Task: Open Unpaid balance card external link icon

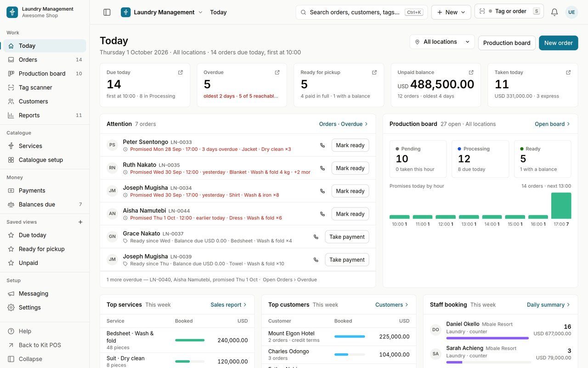Action: [471, 72]
